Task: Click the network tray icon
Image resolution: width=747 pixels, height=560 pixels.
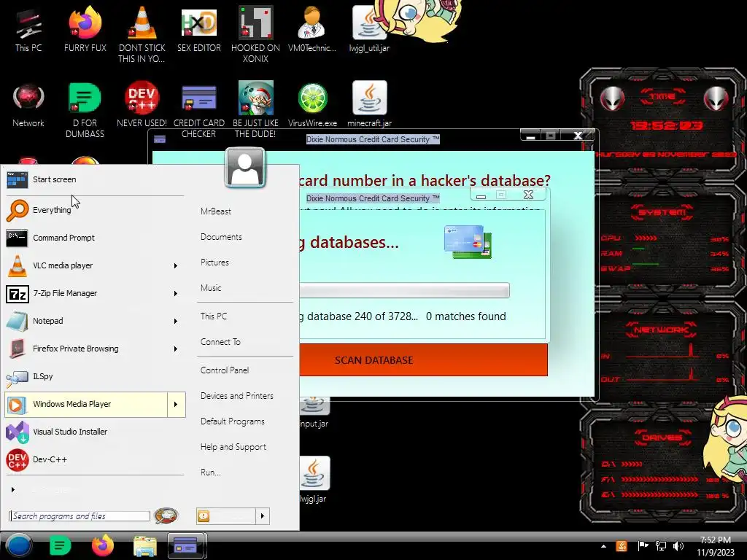Action: 661,546
